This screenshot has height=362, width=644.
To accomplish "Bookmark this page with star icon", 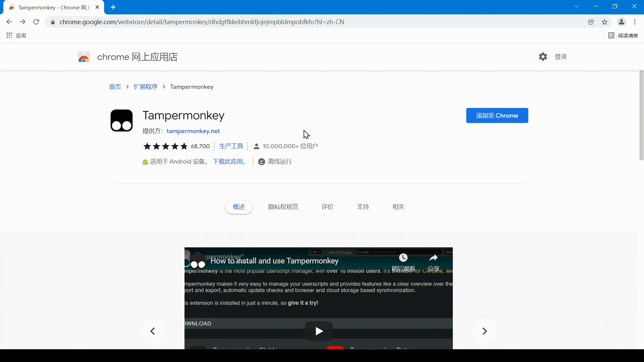I will pyautogui.click(x=604, y=22).
